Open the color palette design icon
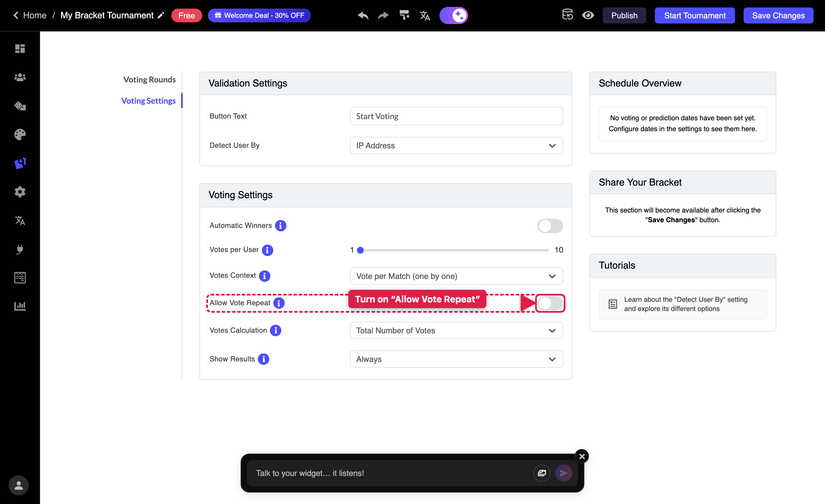 click(20, 135)
